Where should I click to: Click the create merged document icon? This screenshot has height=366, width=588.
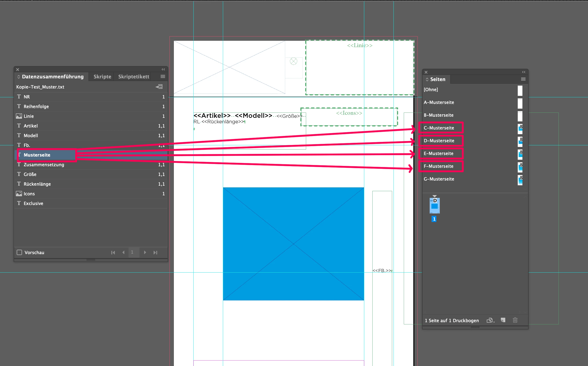(x=159, y=87)
